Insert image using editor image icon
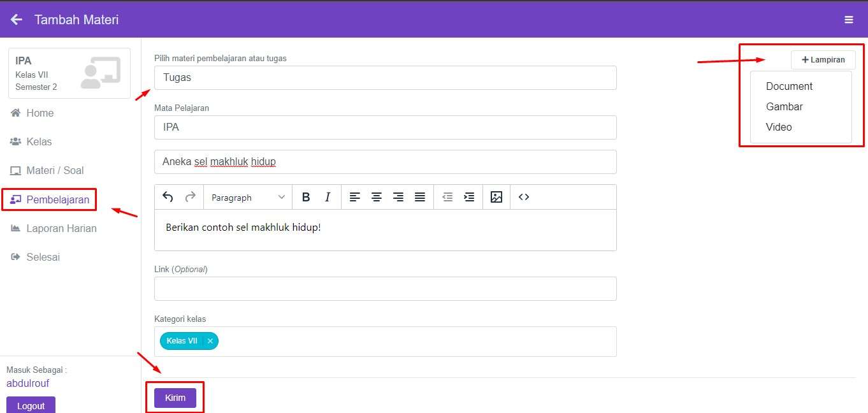Viewport: 868px width, 413px height. coord(496,197)
